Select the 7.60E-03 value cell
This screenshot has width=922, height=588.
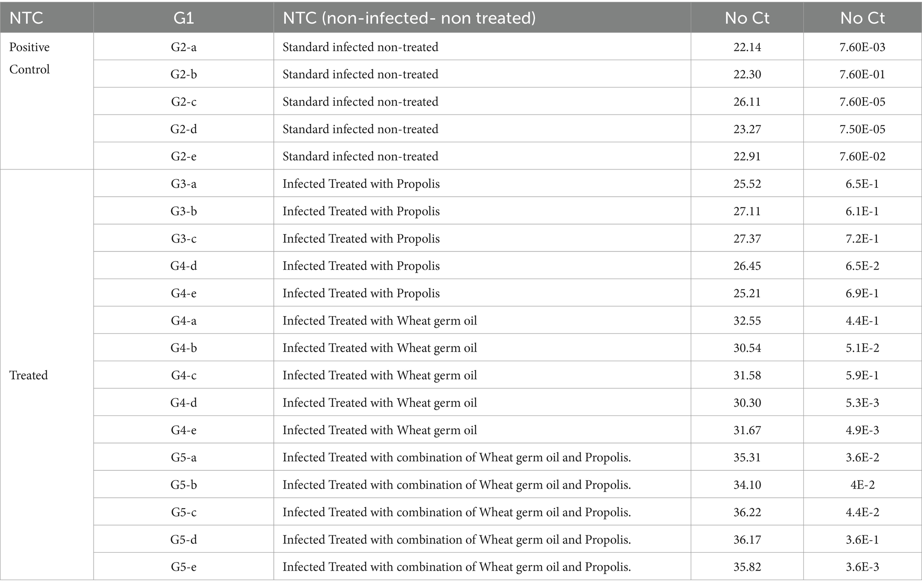point(862,47)
